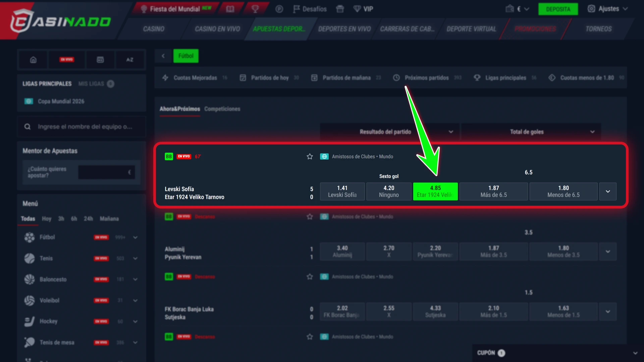
Task: Select the 24h time filter
Action: click(x=88, y=219)
